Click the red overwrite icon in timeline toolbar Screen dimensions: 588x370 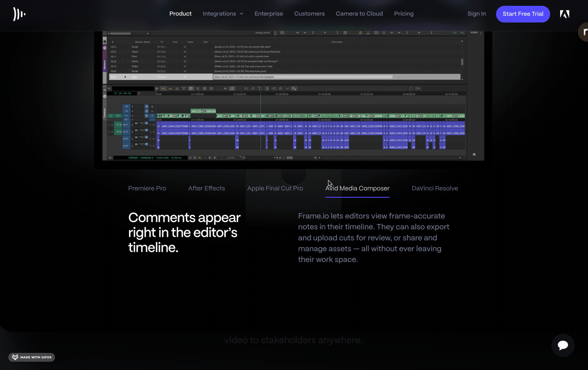pyautogui.click(x=170, y=88)
